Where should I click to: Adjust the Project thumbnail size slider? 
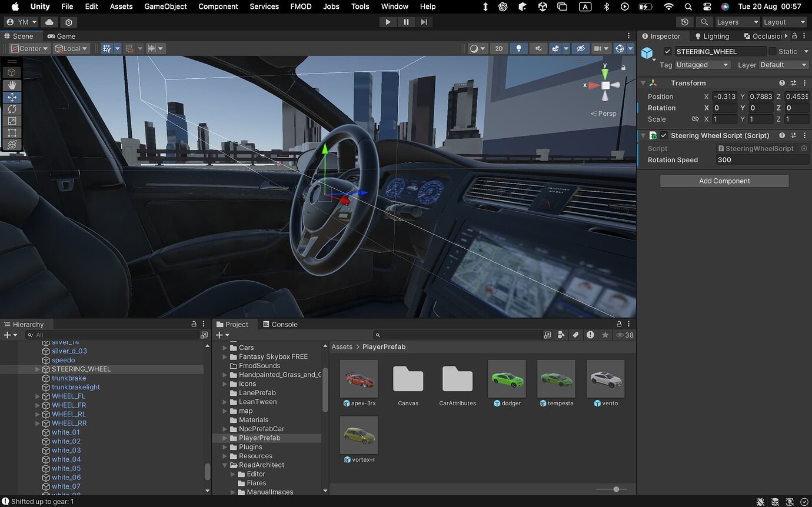[x=615, y=489]
